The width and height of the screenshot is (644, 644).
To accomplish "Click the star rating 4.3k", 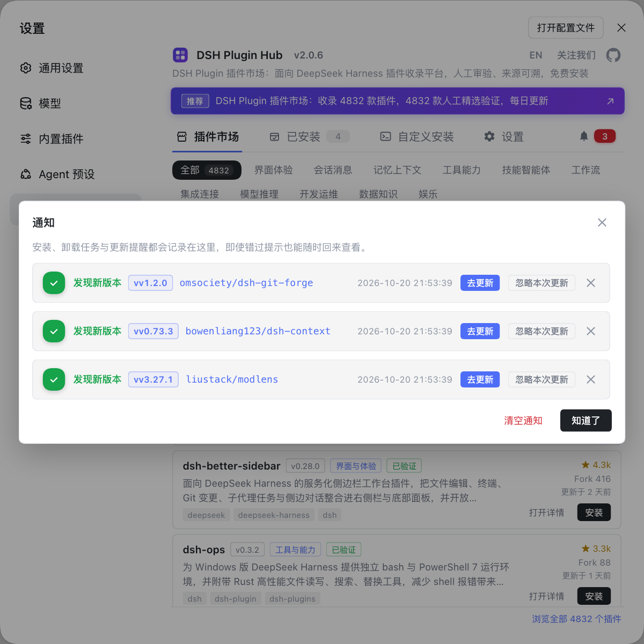I will pos(596,465).
